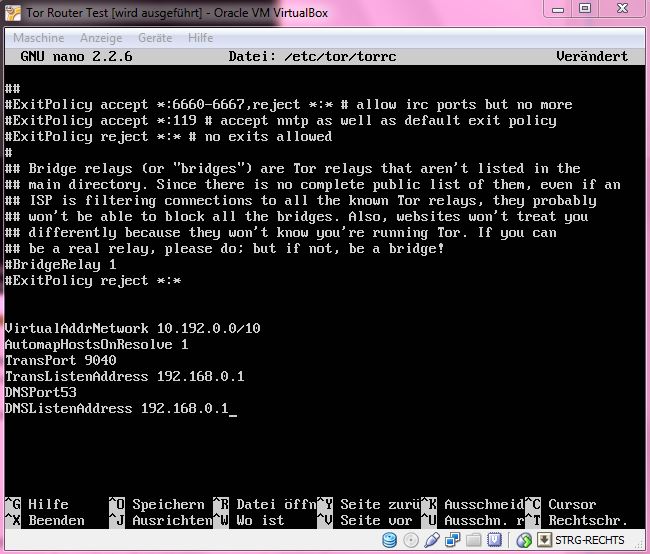The width and height of the screenshot is (650, 554).
Task: Click the USB devices status icon
Action: coord(432,540)
